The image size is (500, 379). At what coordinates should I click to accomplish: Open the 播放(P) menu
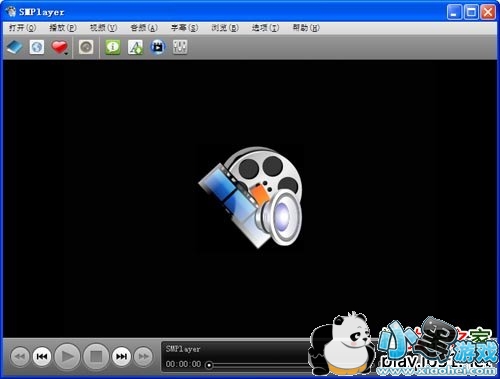(x=63, y=28)
